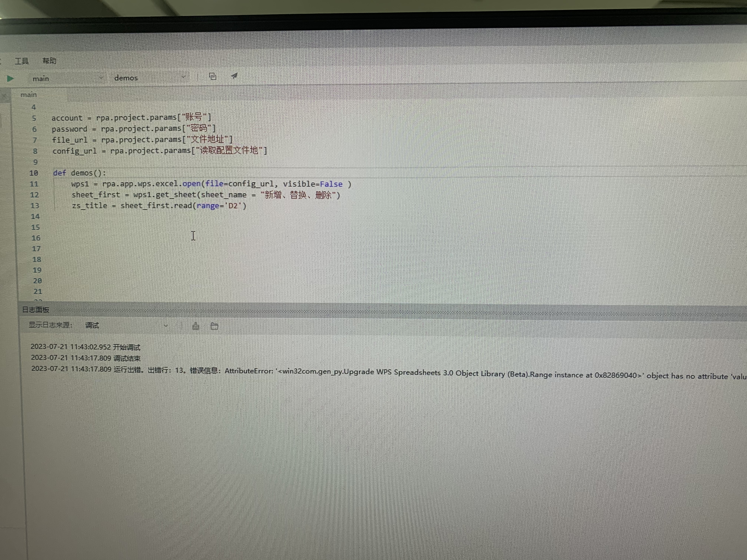Click line number 13 in gutter
The height and width of the screenshot is (560, 747).
click(35, 206)
